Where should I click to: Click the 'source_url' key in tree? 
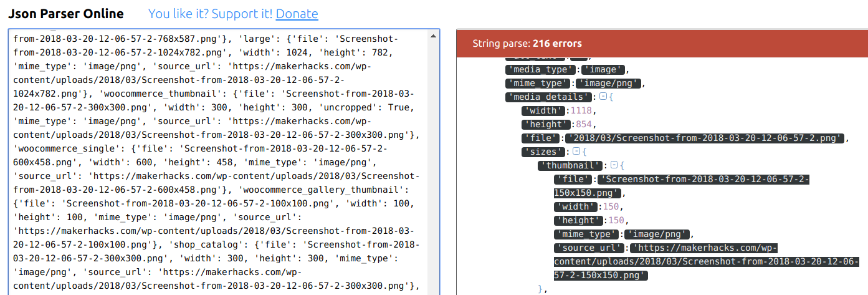click(x=589, y=248)
